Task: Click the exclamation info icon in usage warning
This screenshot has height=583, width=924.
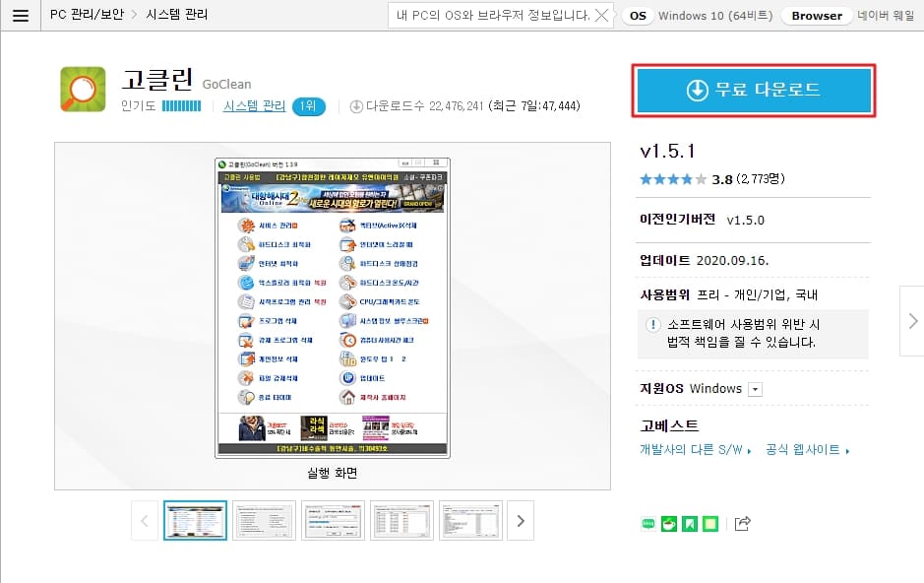Action: click(653, 324)
